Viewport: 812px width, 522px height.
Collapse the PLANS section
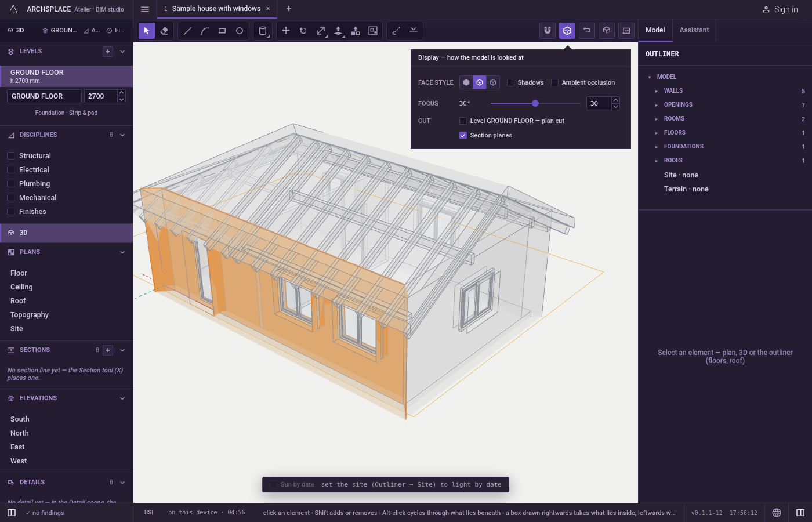pos(122,252)
